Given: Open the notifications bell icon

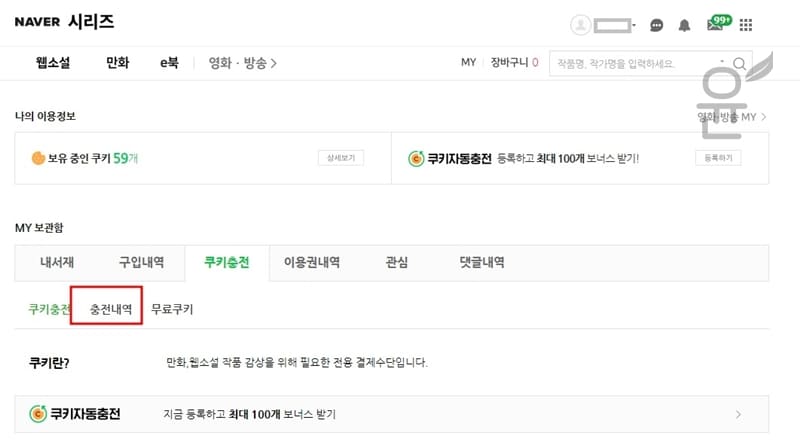Looking at the screenshot, I should pyautogui.click(x=684, y=25).
